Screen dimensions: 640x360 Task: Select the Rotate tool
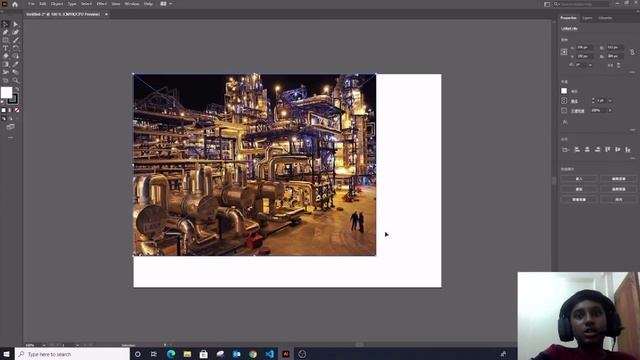click(16, 48)
